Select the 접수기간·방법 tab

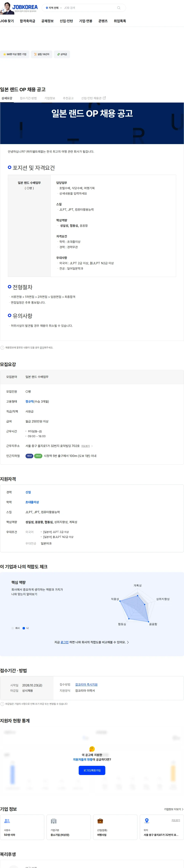coord(28,98)
